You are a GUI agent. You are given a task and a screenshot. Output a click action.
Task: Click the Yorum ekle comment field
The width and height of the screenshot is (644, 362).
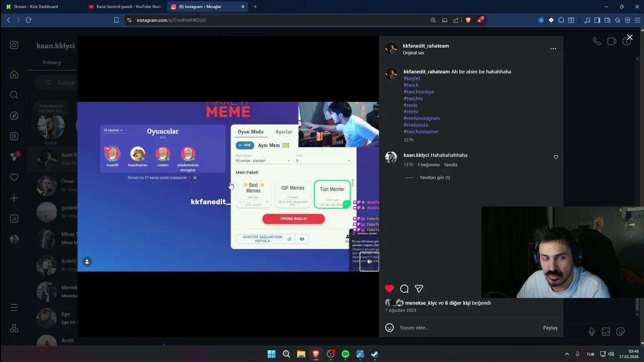click(468, 328)
